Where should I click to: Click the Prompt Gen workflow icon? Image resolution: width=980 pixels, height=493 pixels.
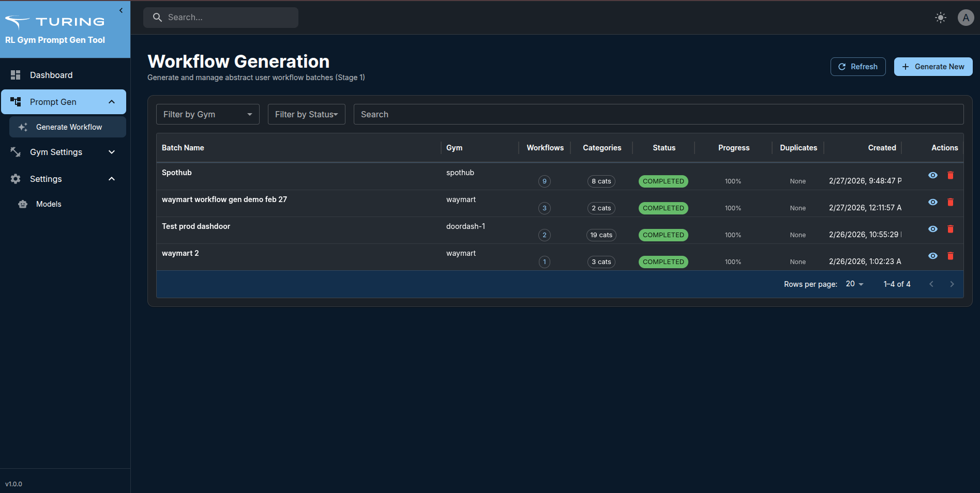coord(16,101)
